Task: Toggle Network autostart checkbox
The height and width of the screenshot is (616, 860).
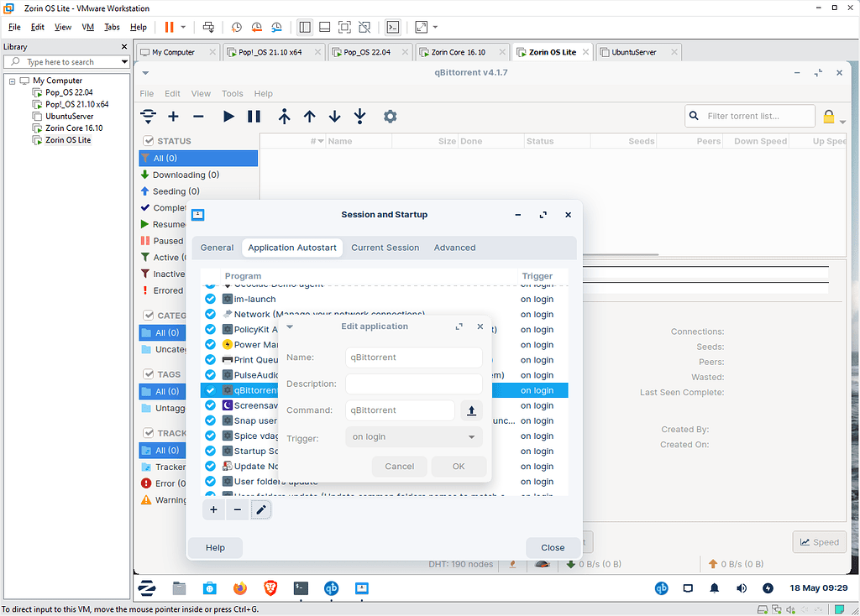Action: click(x=210, y=314)
